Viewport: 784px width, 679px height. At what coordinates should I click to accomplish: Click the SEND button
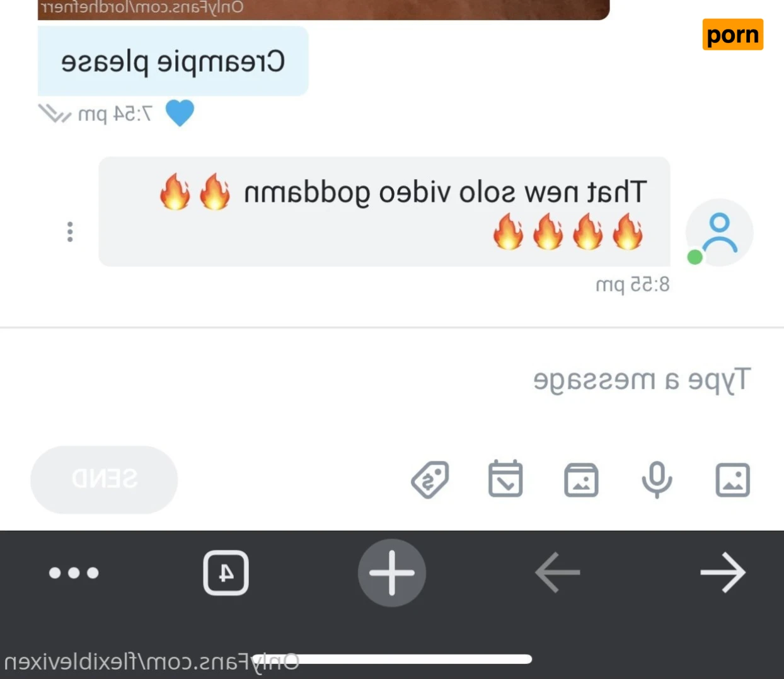(104, 479)
